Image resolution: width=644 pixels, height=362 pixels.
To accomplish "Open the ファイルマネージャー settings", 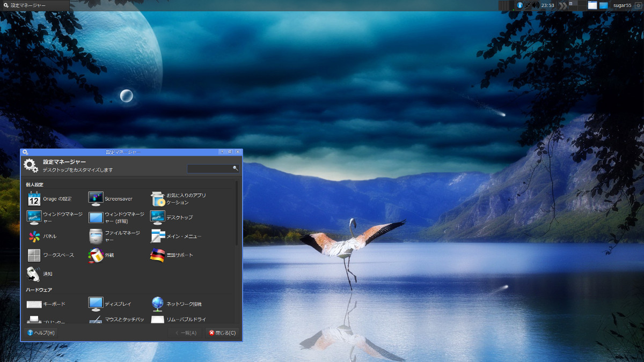I will [x=114, y=236].
